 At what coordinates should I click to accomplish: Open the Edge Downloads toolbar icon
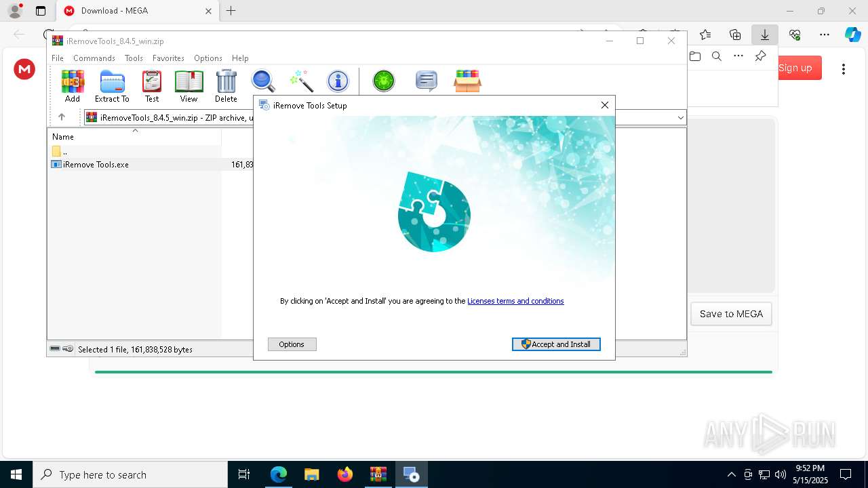765,35
